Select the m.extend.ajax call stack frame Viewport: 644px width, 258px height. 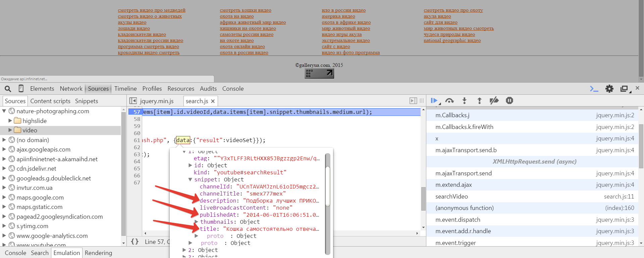pyautogui.click(x=535, y=185)
